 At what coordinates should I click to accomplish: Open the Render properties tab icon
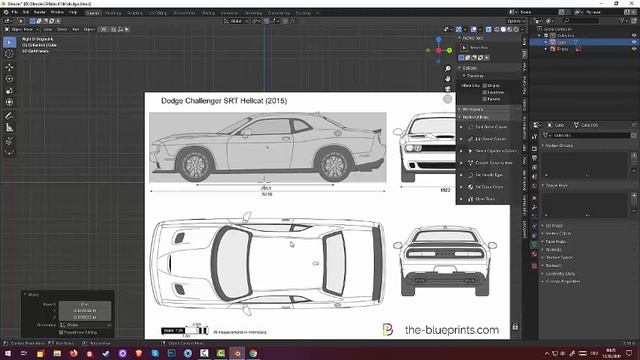pyautogui.click(x=534, y=149)
